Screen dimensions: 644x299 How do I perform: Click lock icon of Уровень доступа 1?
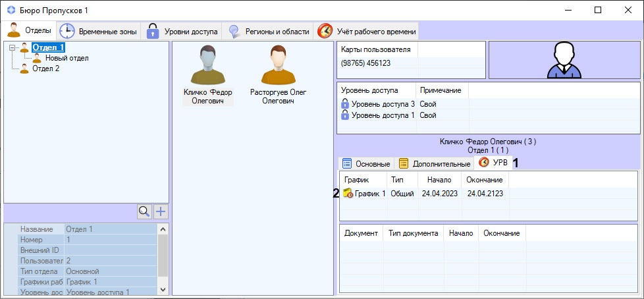[344, 115]
